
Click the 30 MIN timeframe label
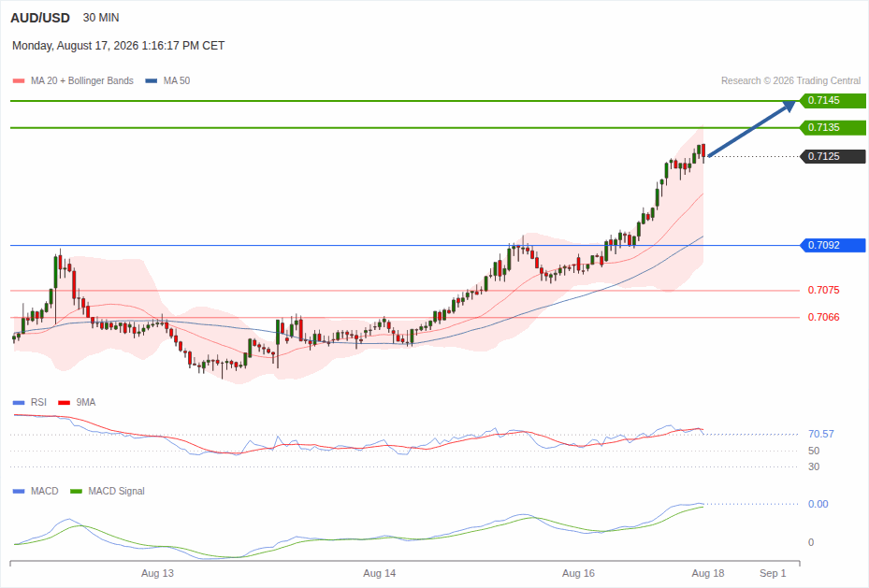tap(101, 18)
